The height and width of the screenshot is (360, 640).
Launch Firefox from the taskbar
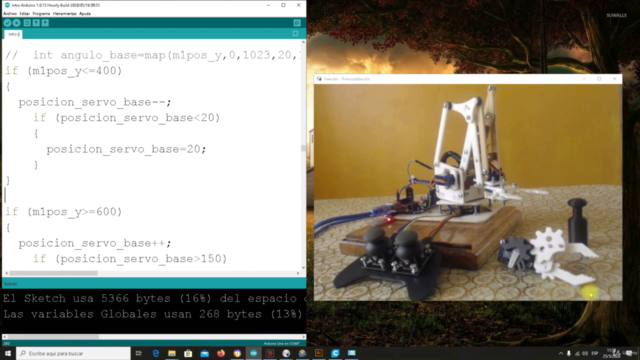(x=221, y=353)
